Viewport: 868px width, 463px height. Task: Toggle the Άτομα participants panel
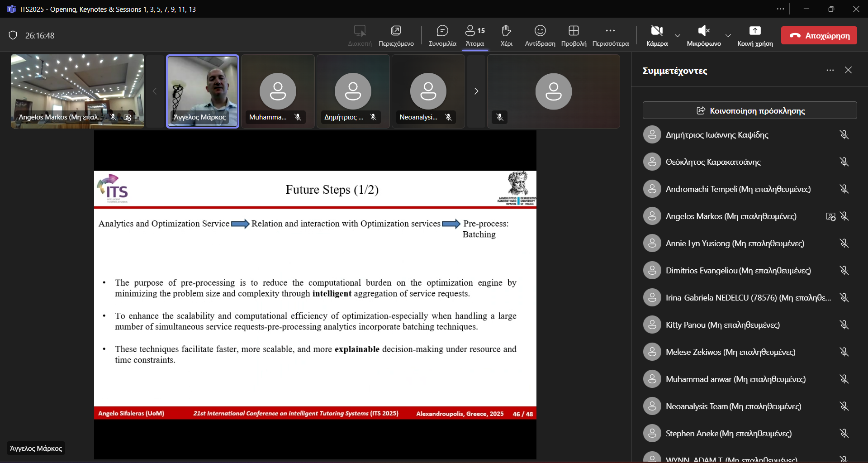click(475, 36)
